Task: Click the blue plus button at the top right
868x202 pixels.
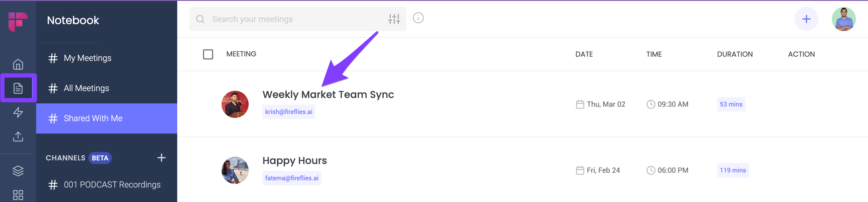Action: click(806, 19)
